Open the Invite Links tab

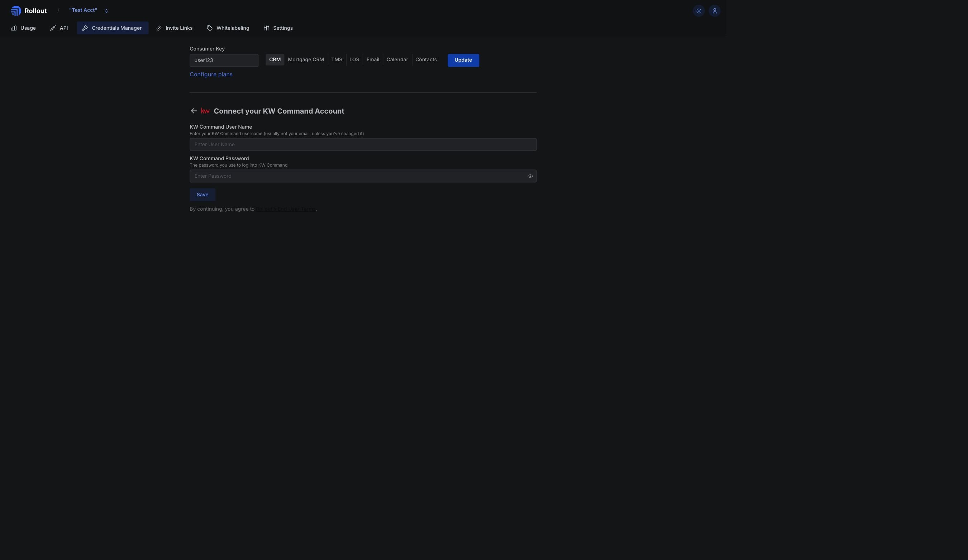click(175, 28)
